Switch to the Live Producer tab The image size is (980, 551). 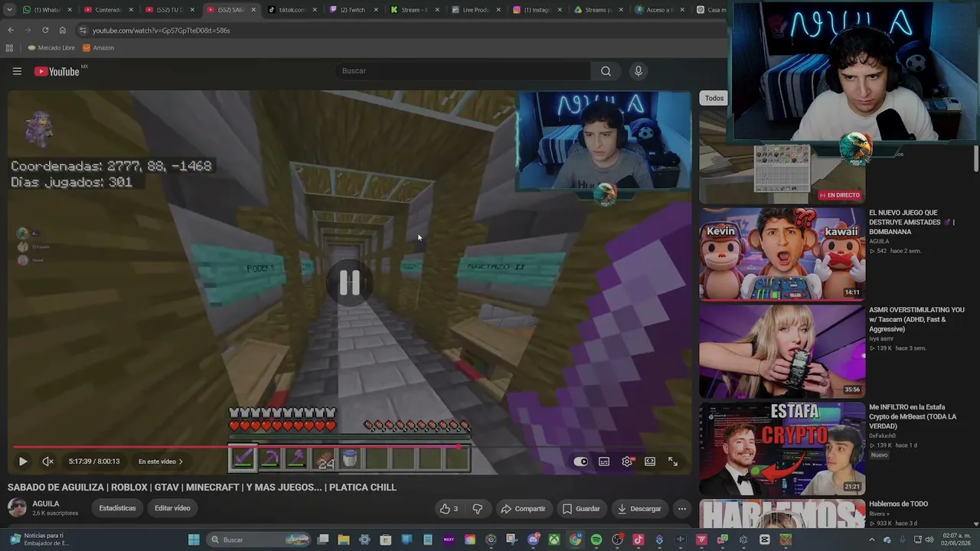coord(475,10)
